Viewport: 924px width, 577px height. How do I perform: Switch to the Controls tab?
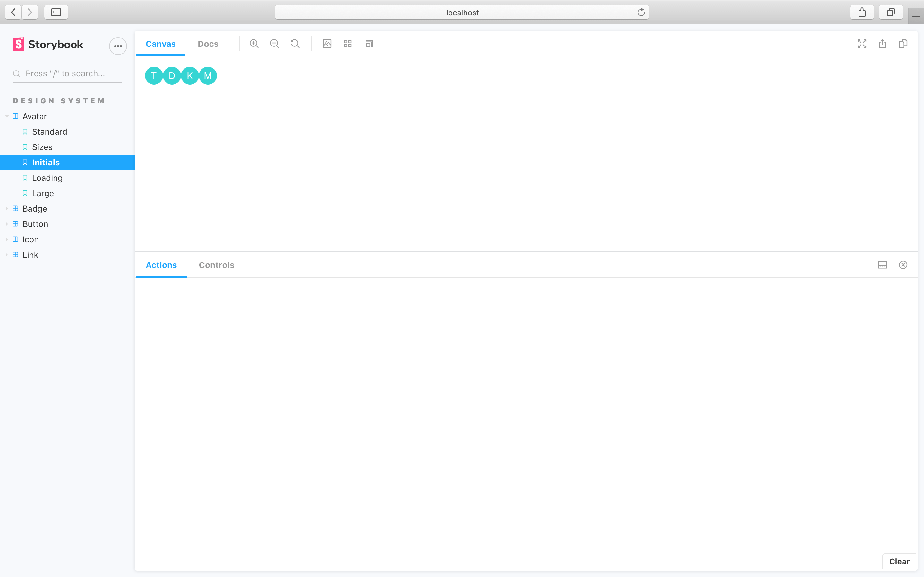[216, 264]
